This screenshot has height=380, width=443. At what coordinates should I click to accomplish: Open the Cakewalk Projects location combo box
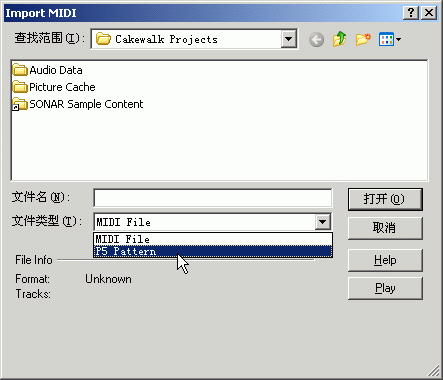194,39
